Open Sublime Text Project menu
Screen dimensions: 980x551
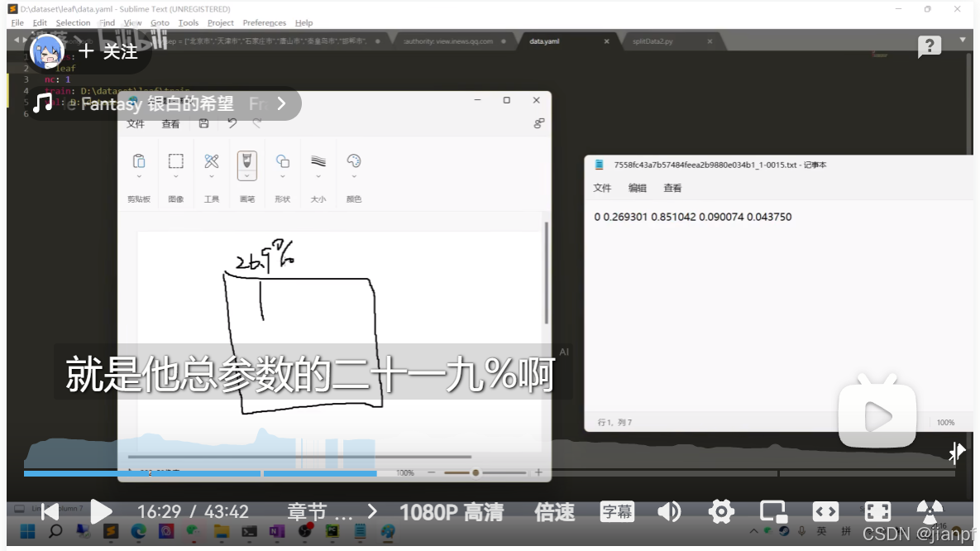[221, 22]
